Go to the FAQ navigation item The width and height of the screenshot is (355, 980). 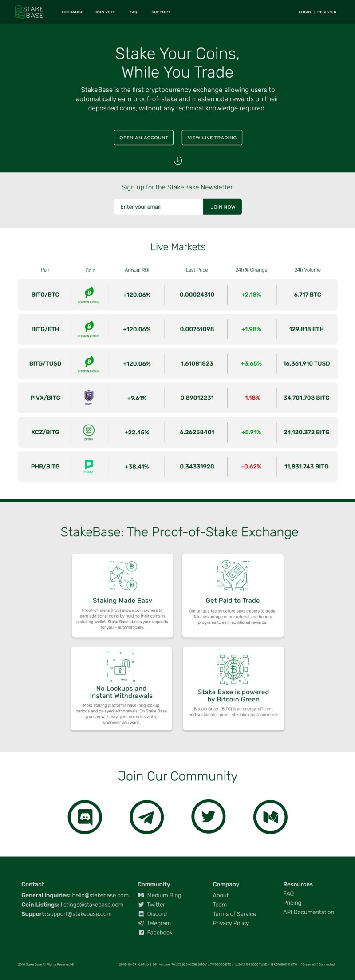(x=134, y=12)
